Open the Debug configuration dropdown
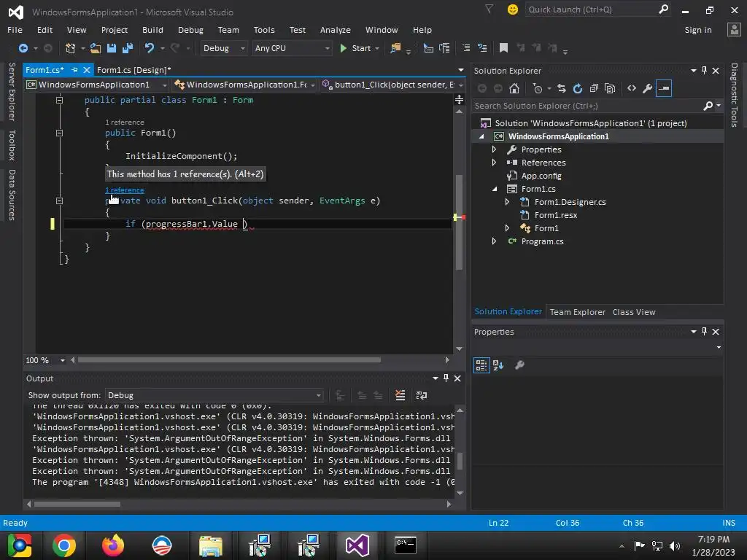Screen dimensions: 747x560 click(223, 48)
